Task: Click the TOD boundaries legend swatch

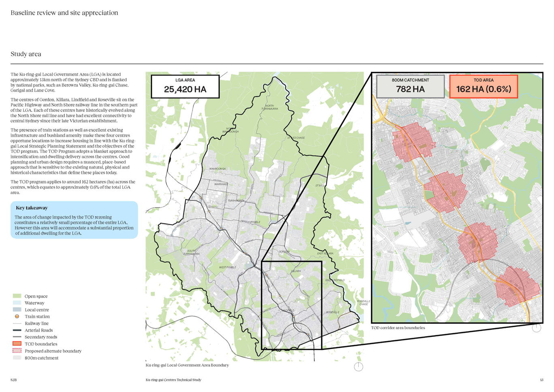Action: click(x=17, y=344)
